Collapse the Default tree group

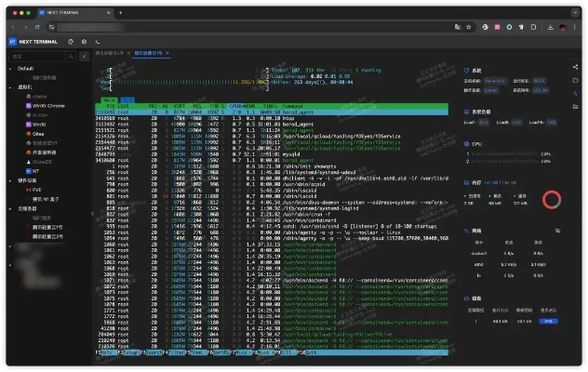11,68
